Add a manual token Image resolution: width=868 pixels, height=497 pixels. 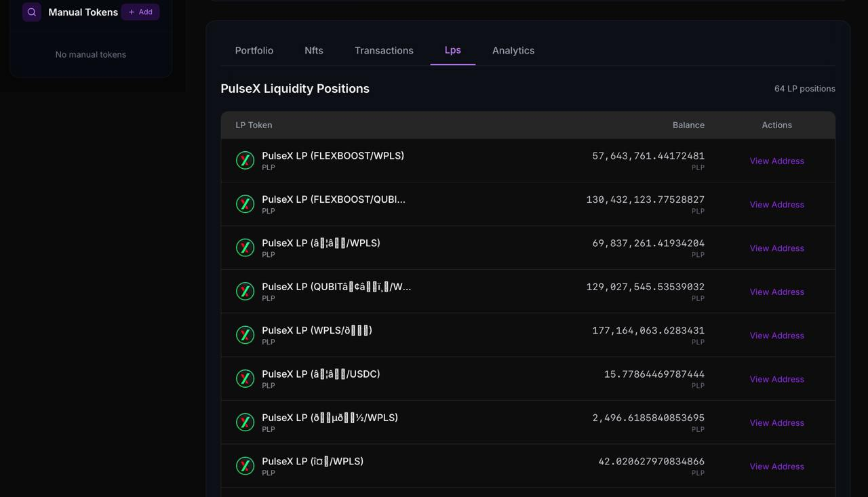[140, 12]
